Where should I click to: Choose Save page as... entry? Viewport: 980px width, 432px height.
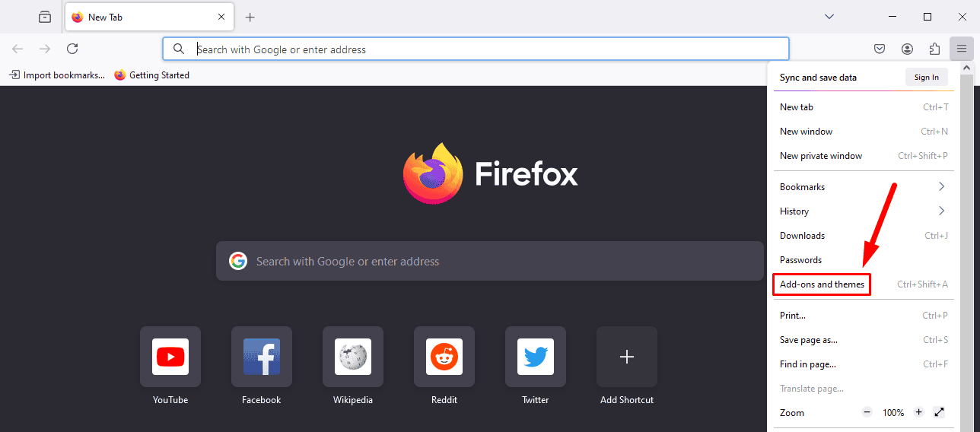tap(864, 340)
